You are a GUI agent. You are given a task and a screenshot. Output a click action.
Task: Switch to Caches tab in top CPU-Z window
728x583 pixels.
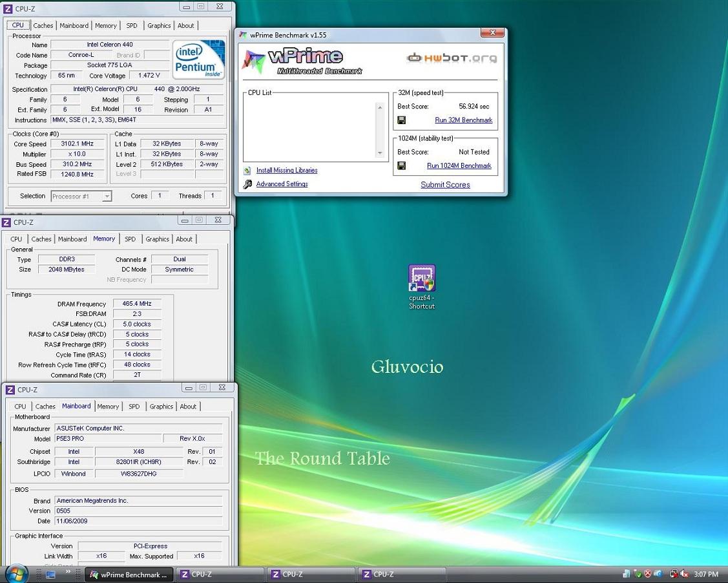tap(43, 26)
